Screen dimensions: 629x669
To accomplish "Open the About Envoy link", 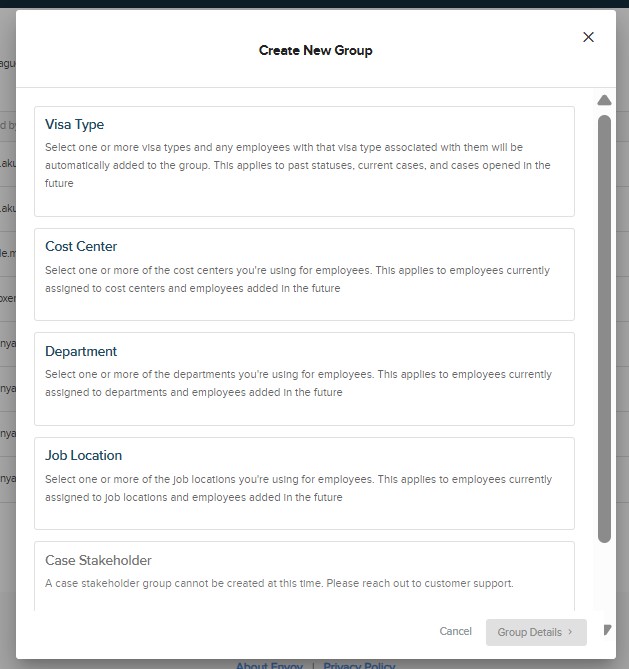I will point(269,665).
